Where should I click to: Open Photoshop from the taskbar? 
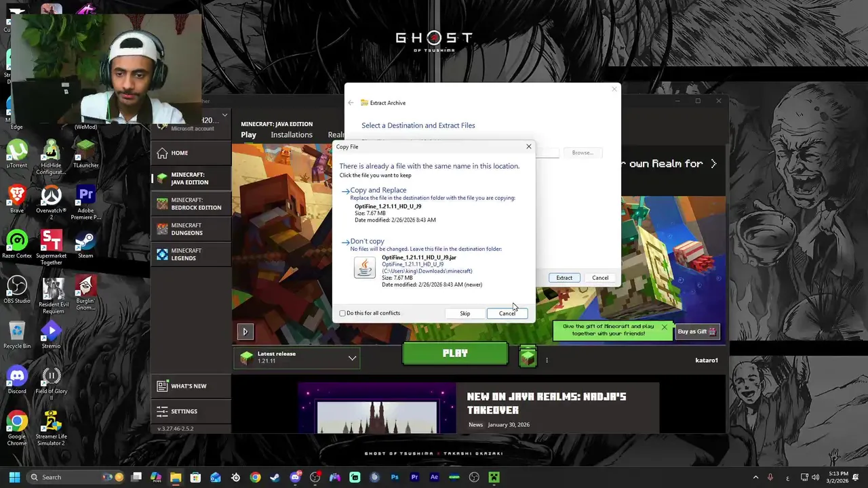click(x=395, y=477)
